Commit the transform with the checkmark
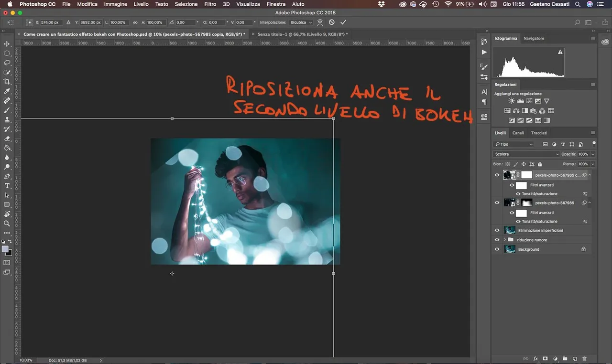The width and height of the screenshot is (612, 364). 343,22
